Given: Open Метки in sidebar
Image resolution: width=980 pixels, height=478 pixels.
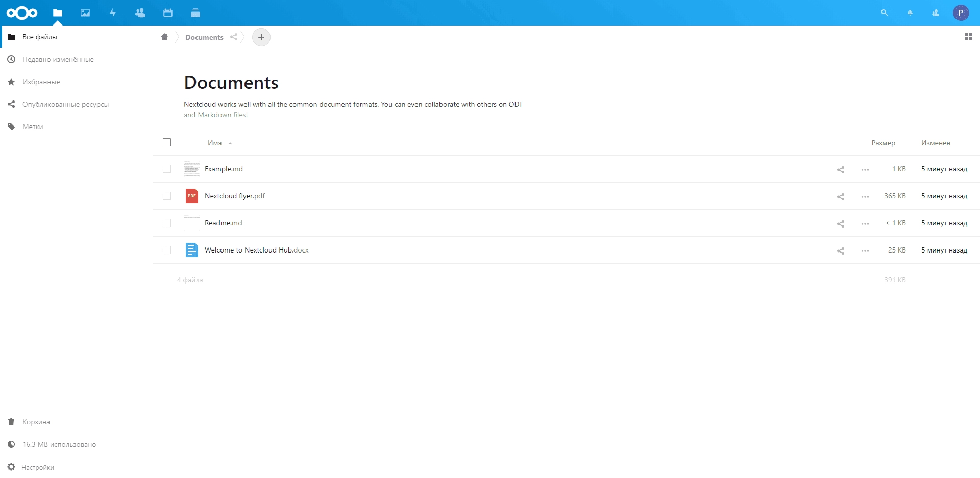Looking at the screenshot, I should pyautogui.click(x=77, y=127).
